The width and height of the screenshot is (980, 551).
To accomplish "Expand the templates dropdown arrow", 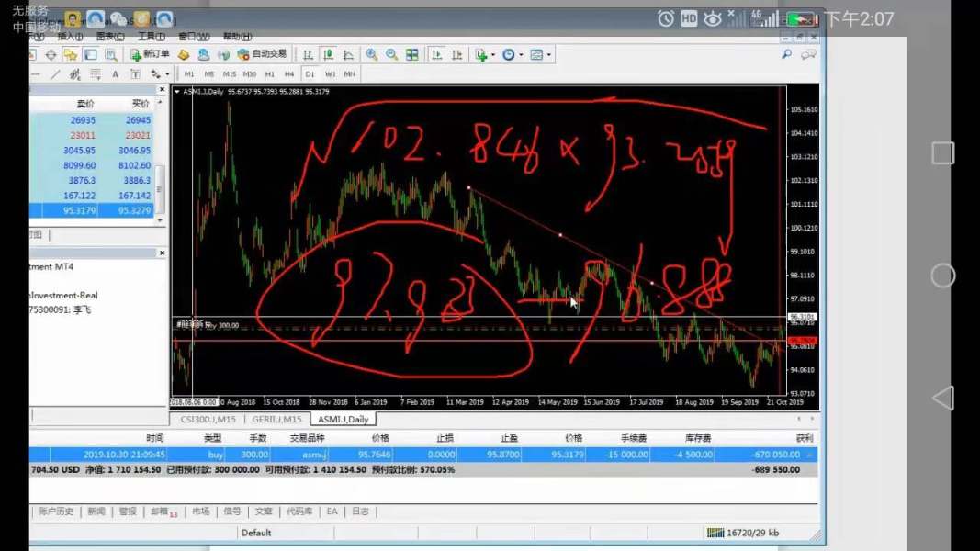I will (x=549, y=55).
